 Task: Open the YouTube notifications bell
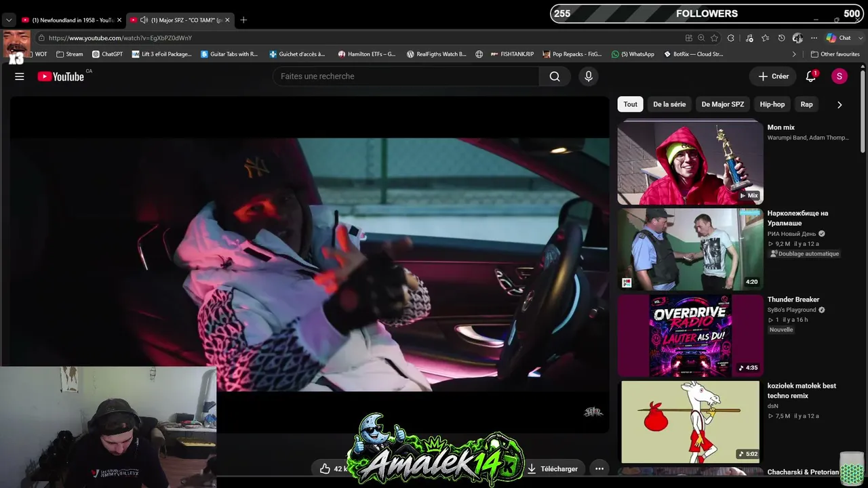click(810, 77)
